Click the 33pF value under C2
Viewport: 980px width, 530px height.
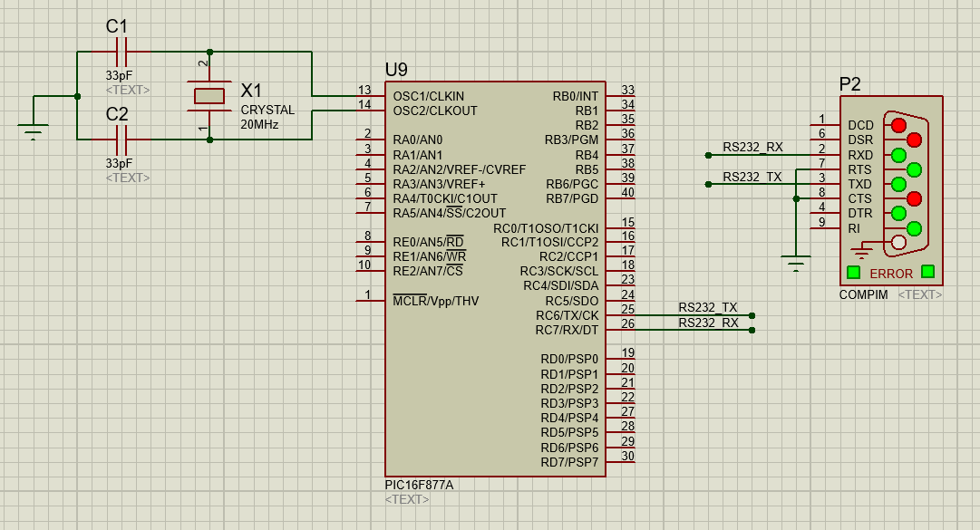(119, 163)
